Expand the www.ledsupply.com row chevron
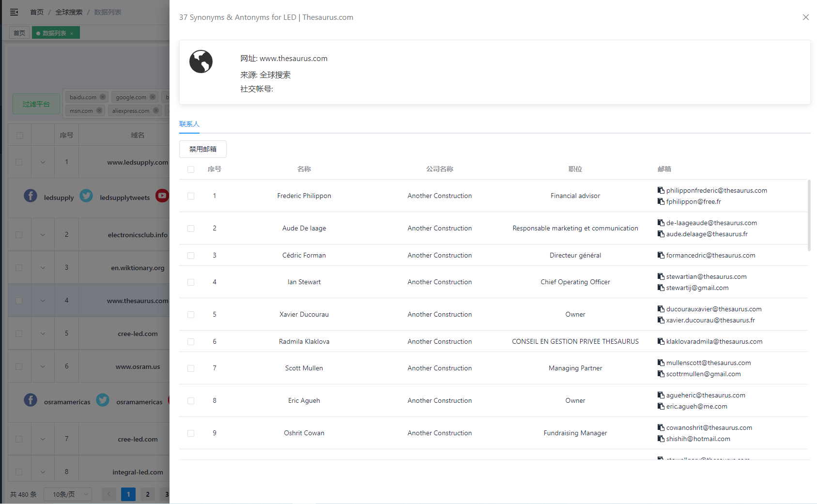 (x=43, y=162)
